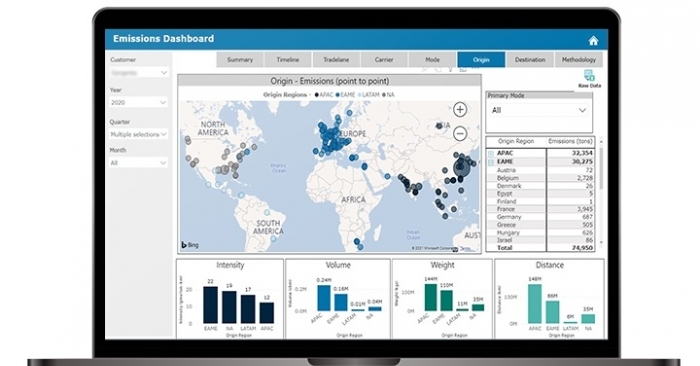Click APAC emissions value 32,354
The height and width of the screenshot is (366, 700).
(582, 153)
